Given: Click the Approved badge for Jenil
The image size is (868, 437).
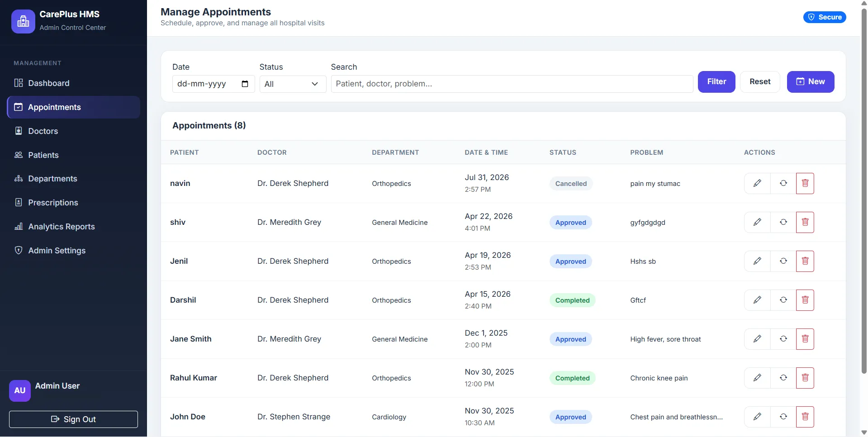Looking at the screenshot, I should pos(571,261).
